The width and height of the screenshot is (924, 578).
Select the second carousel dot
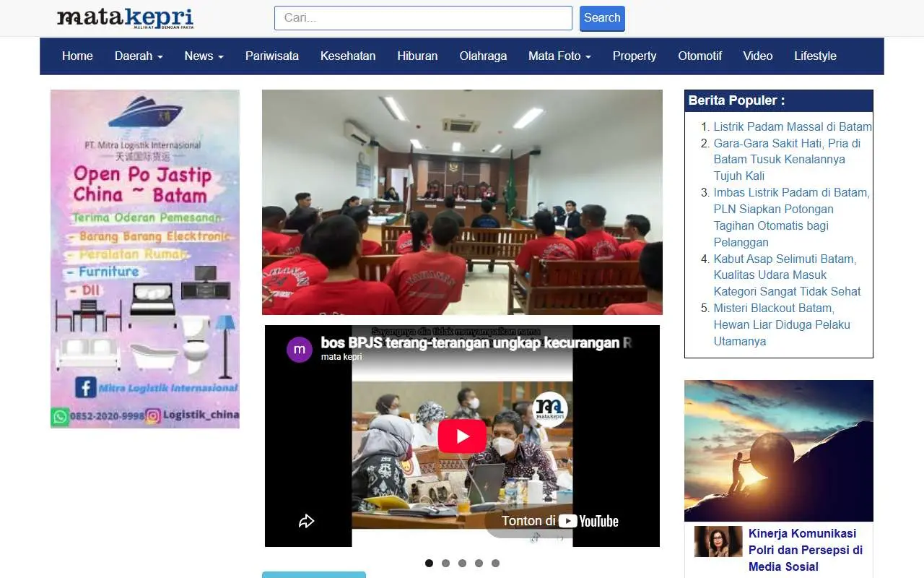click(x=445, y=563)
